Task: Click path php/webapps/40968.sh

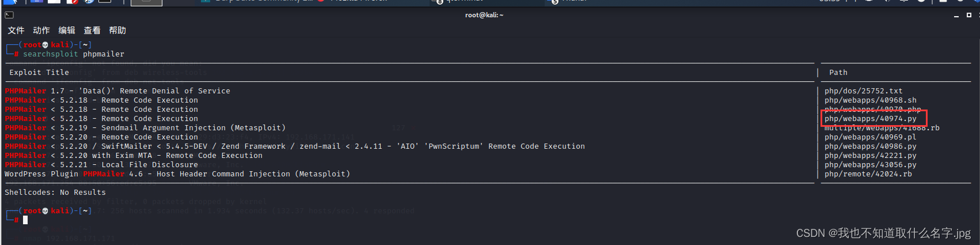Action: pos(871,100)
